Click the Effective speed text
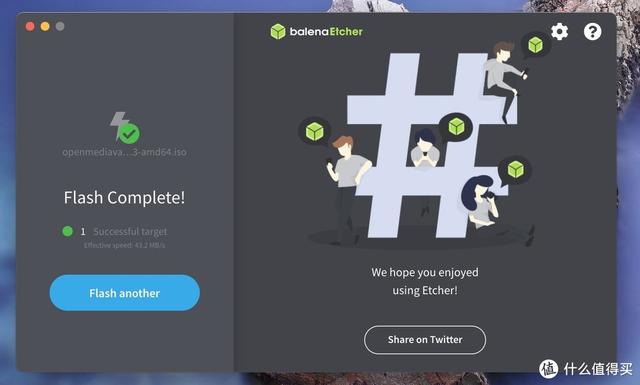 [124, 245]
